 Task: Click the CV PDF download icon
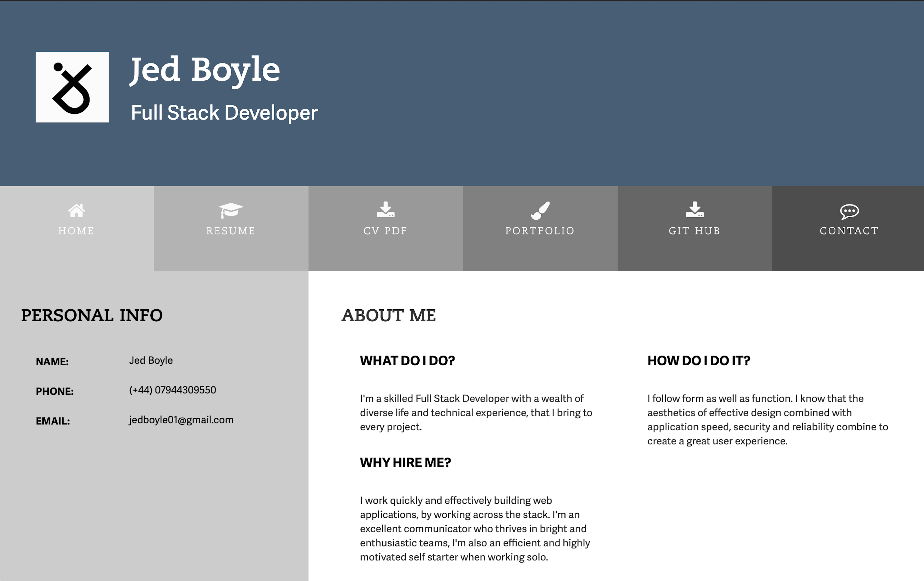point(386,210)
